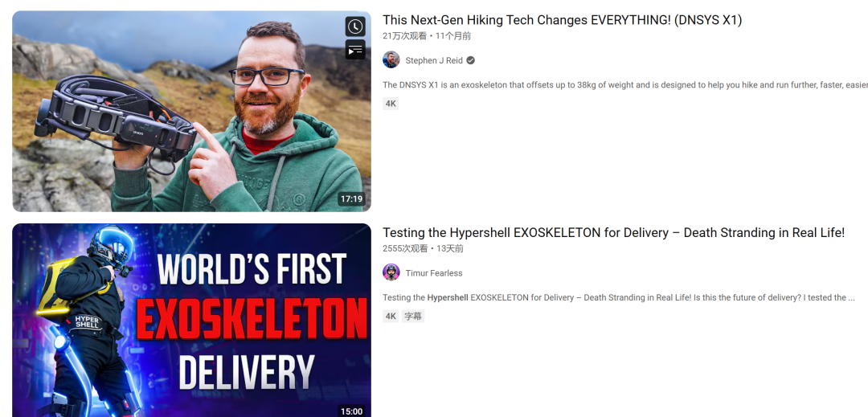Click the Add to queue icon on DNSYS thumbnail
The height and width of the screenshot is (417, 868).
(x=355, y=50)
